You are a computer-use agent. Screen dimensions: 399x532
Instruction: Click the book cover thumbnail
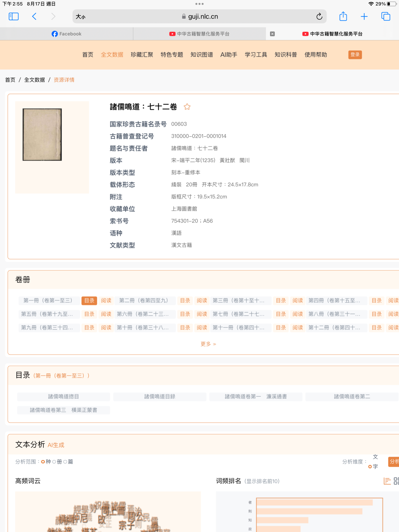tap(42, 135)
